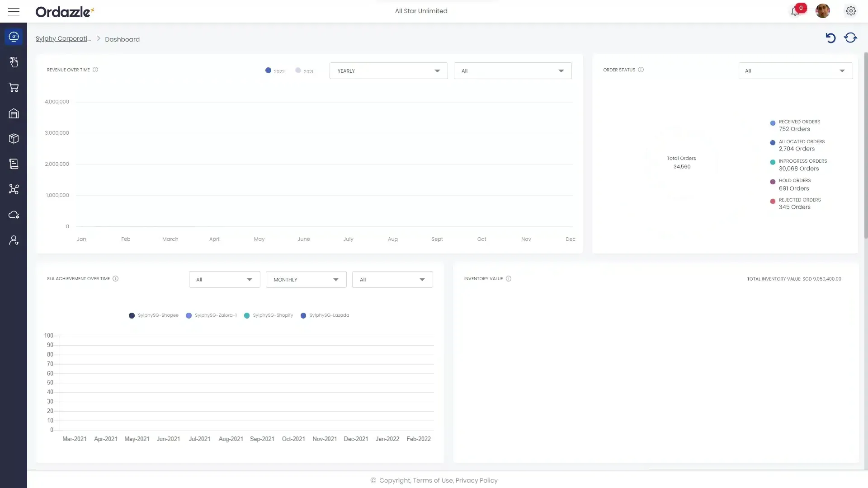Screen dimensions: 868x488
Task: Click the user profile icon at sidebar bottom
Action: [14, 240]
